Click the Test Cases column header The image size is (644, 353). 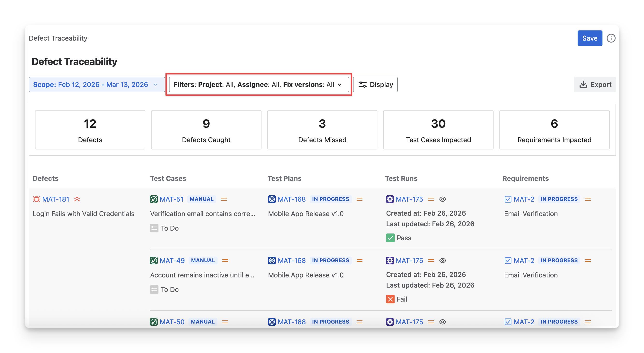(x=168, y=178)
